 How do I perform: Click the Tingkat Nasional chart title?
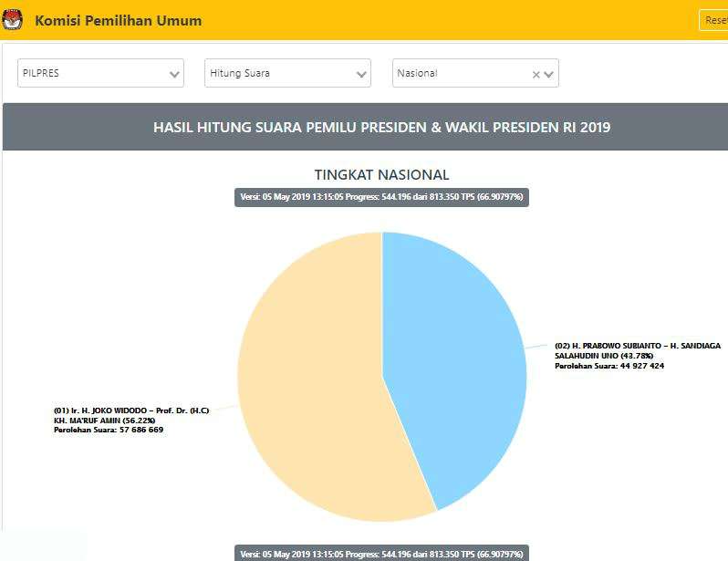(x=381, y=174)
